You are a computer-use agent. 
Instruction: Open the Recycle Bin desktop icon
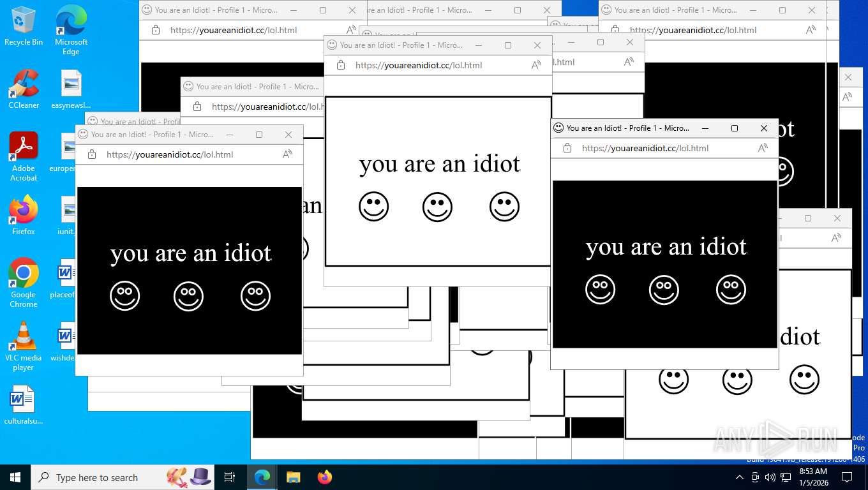24,26
